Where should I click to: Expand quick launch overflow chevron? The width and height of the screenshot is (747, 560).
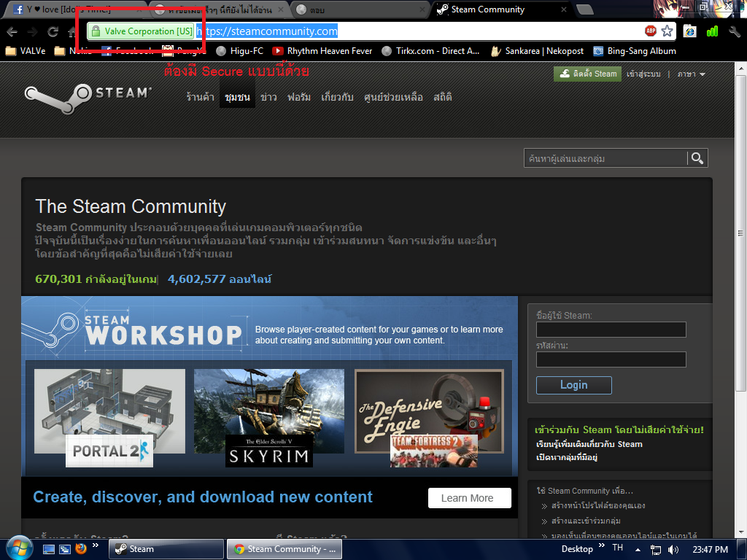[96, 545]
